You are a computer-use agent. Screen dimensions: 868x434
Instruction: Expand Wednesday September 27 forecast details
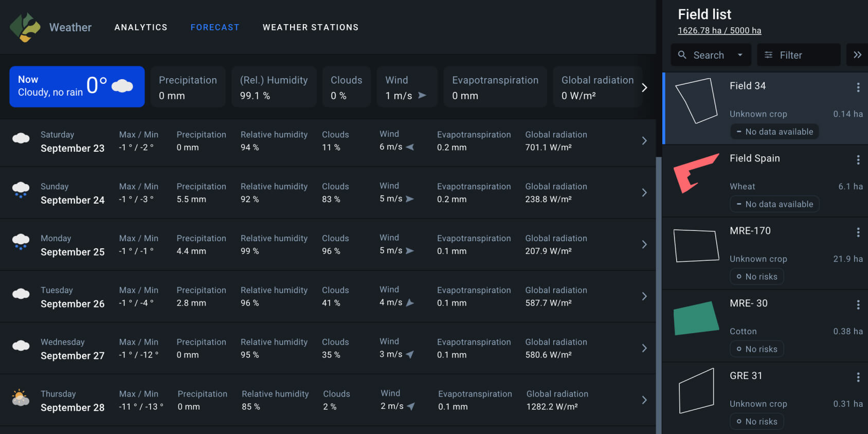(x=644, y=349)
